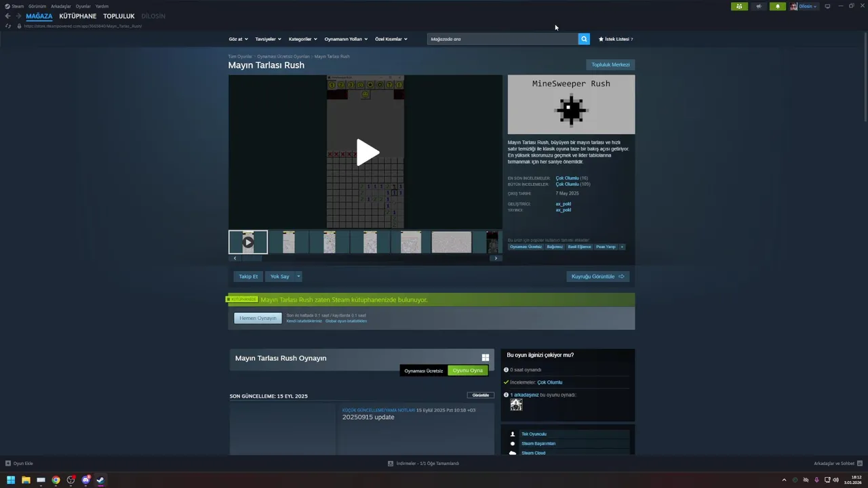The width and height of the screenshot is (868, 488).
Task: Go forward with the right arrow button
Action: (x=18, y=16)
